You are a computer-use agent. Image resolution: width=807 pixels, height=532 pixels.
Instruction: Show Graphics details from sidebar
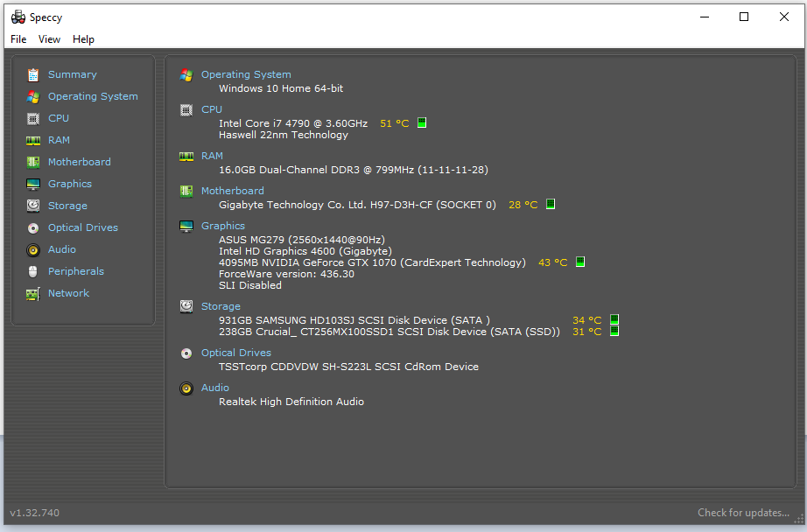(70, 184)
